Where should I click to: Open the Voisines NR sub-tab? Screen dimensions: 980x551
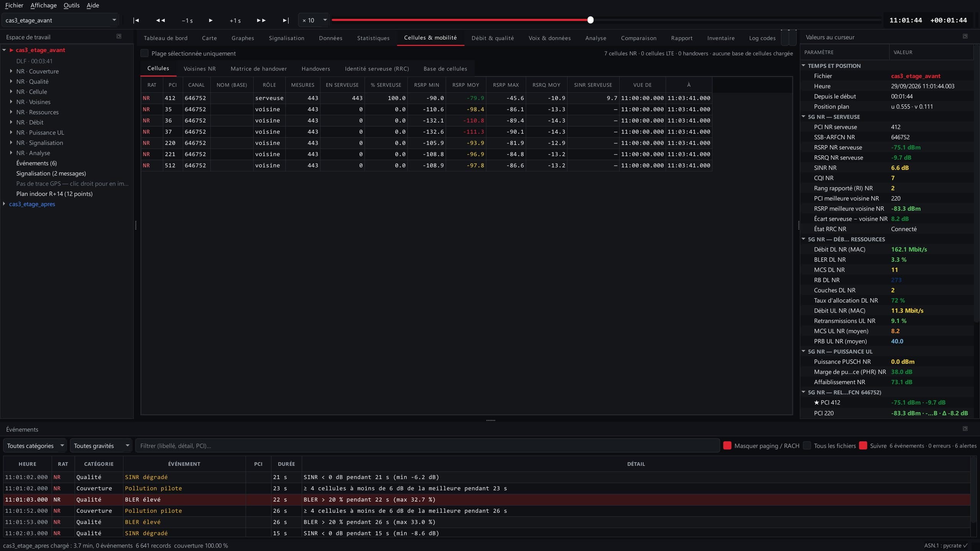199,68
